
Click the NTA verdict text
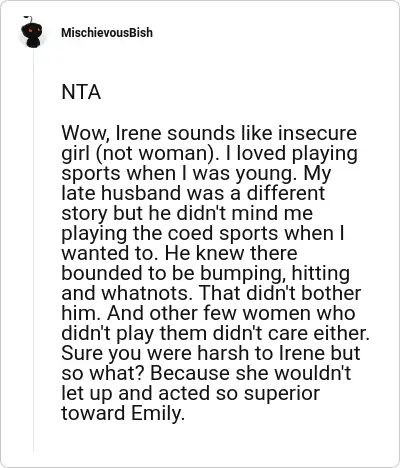tap(81, 92)
